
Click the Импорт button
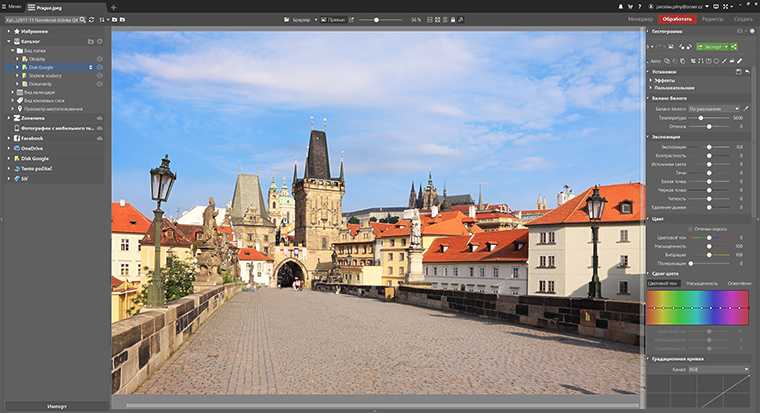tap(57, 406)
